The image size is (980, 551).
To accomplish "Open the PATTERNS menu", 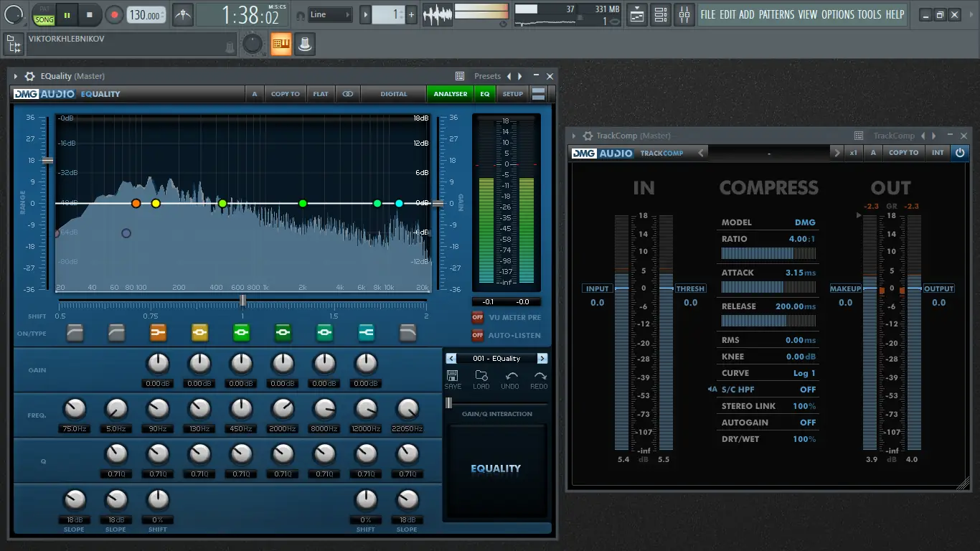I will click(776, 14).
